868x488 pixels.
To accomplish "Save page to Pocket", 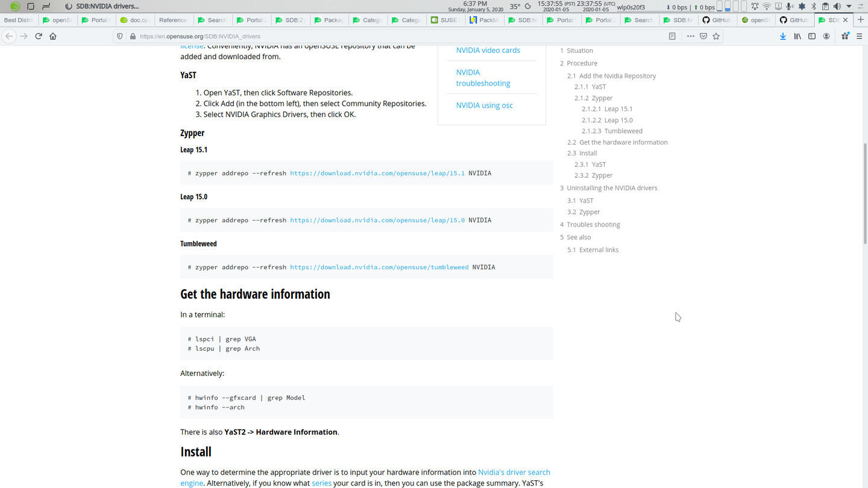I will pos(703,36).
